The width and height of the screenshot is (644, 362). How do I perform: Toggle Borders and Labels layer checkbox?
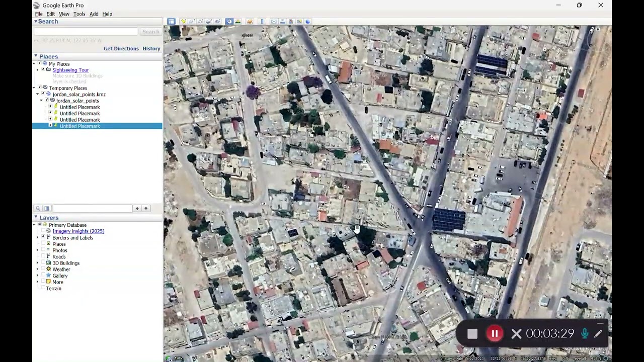[43, 237]
